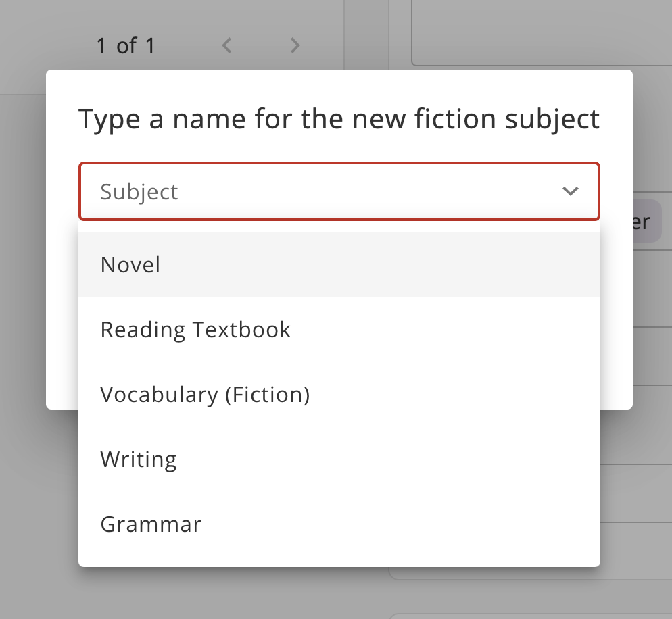The image size is (672, 619).
Task: Click the blank white dialog area beside title
Action: pyautogui.click(x=616, y=119)
